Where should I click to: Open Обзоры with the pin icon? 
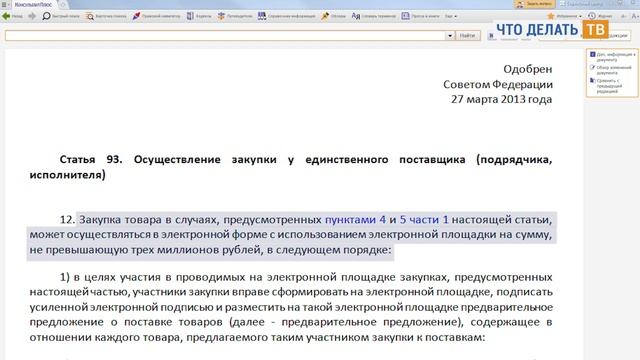click(x=333, y=16)
